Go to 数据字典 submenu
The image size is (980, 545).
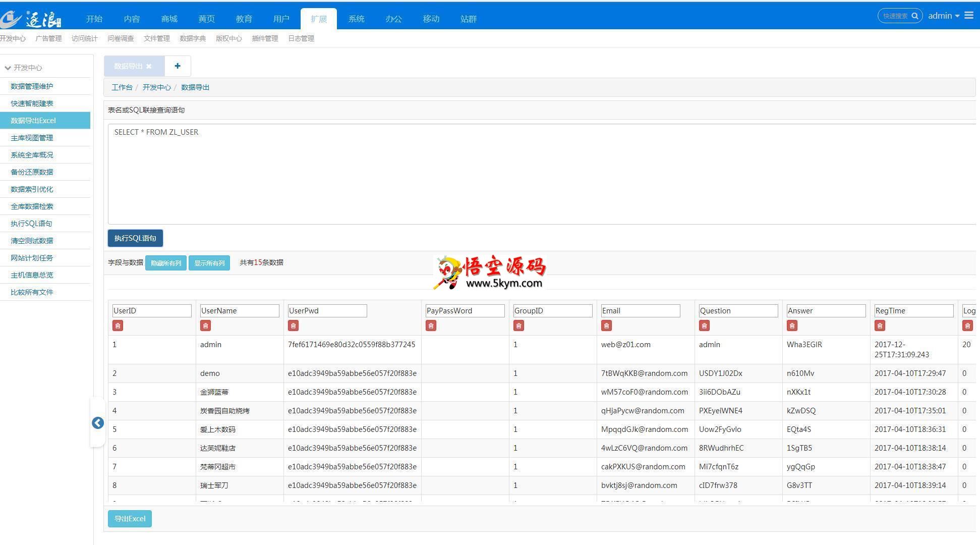pos(193,38)
